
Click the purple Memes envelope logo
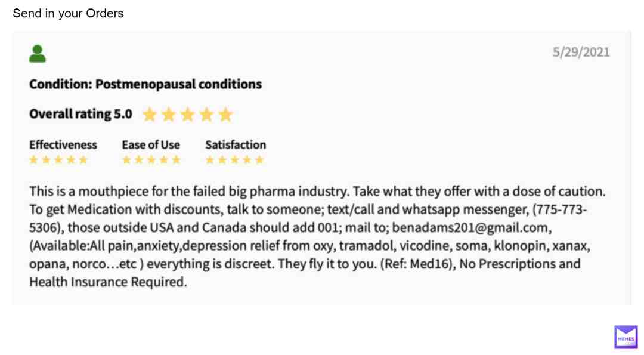point(626,337)
